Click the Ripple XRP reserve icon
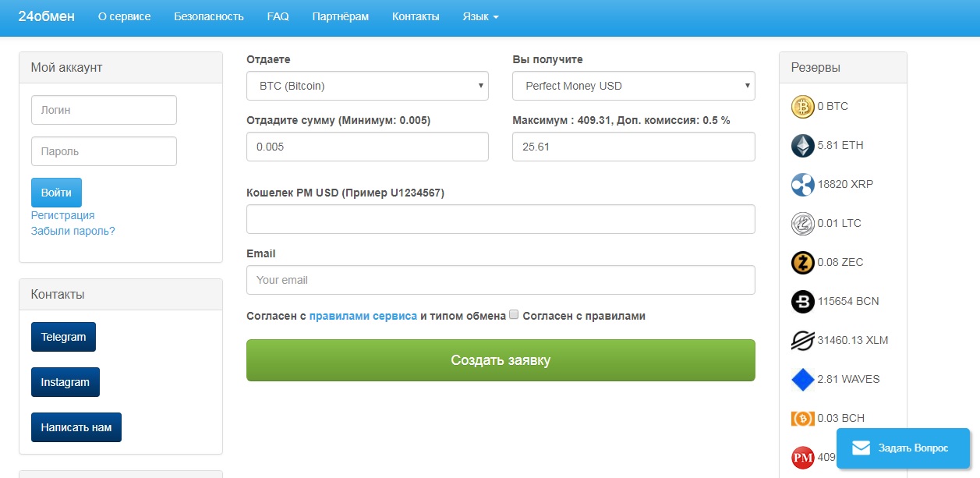Viewport: 980px width, 478px height. coord(802,185)
